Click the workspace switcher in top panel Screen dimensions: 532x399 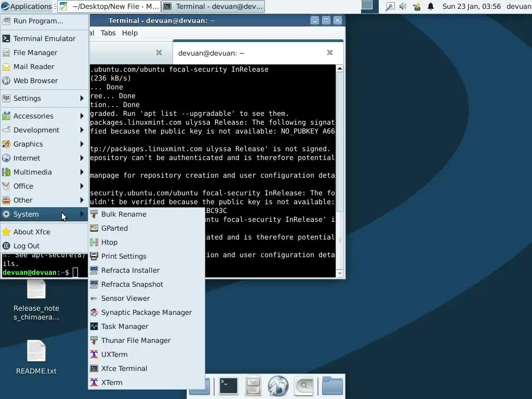coord(369,6)
